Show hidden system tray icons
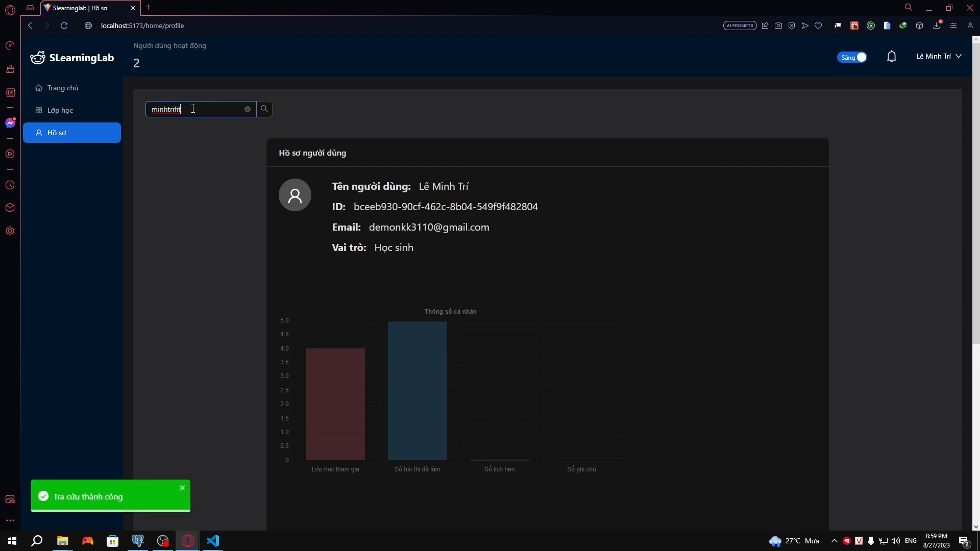 (834, 541)
